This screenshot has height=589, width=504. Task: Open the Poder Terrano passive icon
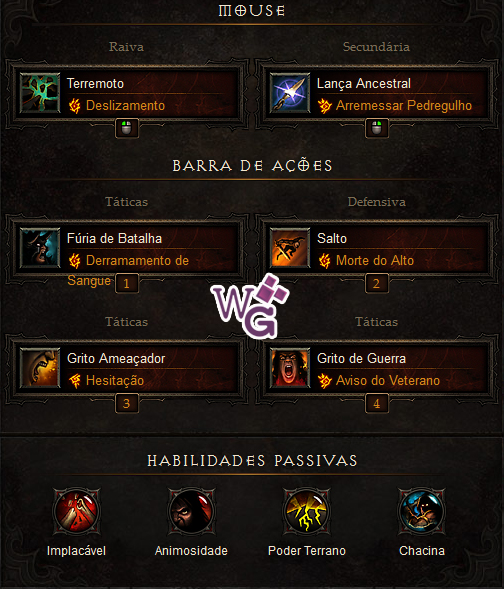click(307, 511)
